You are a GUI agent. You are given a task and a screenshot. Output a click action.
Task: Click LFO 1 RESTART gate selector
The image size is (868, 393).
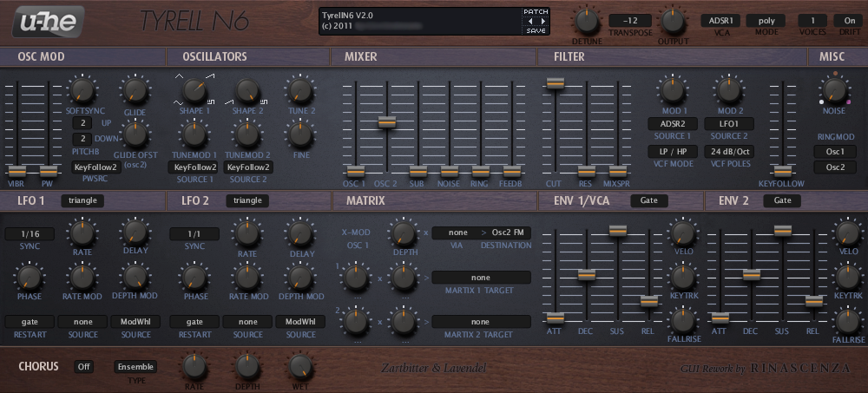point(30,322)
